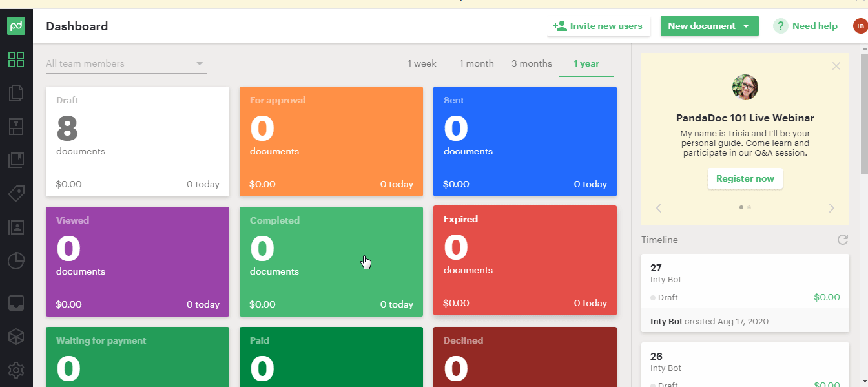Open the Contacts icon in sidebar
This screenshot has width=868, height=387.
(16, 227)
